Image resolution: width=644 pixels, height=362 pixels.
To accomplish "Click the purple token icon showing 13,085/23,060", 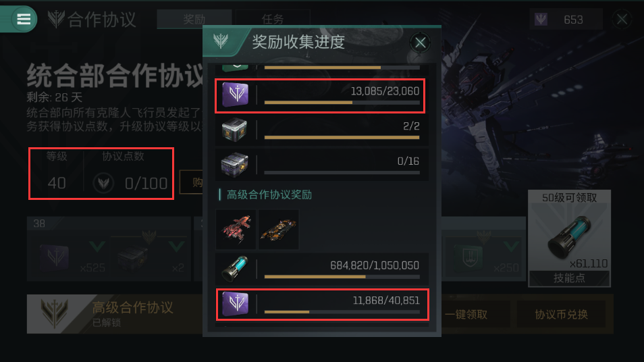I will 236,95.
